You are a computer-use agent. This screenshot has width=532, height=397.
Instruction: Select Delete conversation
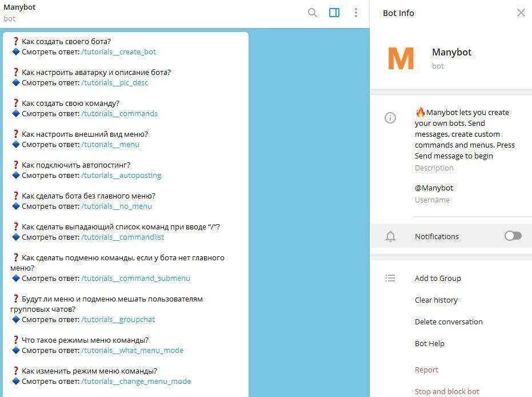[x=449, y=322]
